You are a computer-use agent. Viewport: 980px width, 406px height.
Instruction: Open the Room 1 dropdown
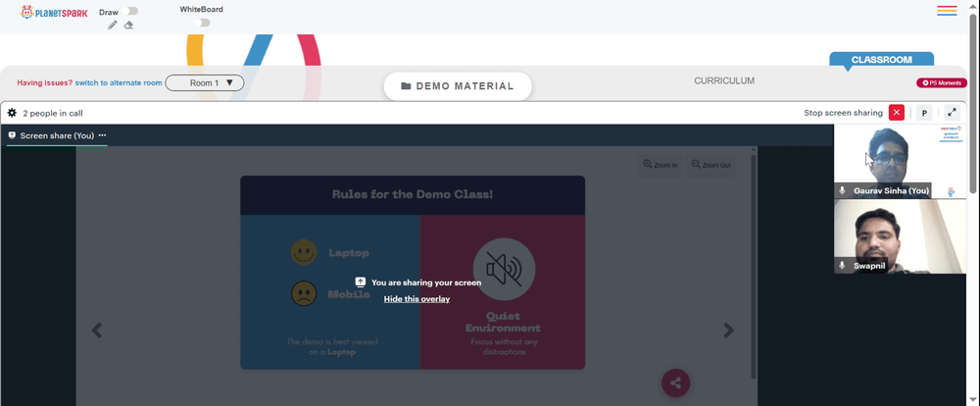[x=205, y=82]
